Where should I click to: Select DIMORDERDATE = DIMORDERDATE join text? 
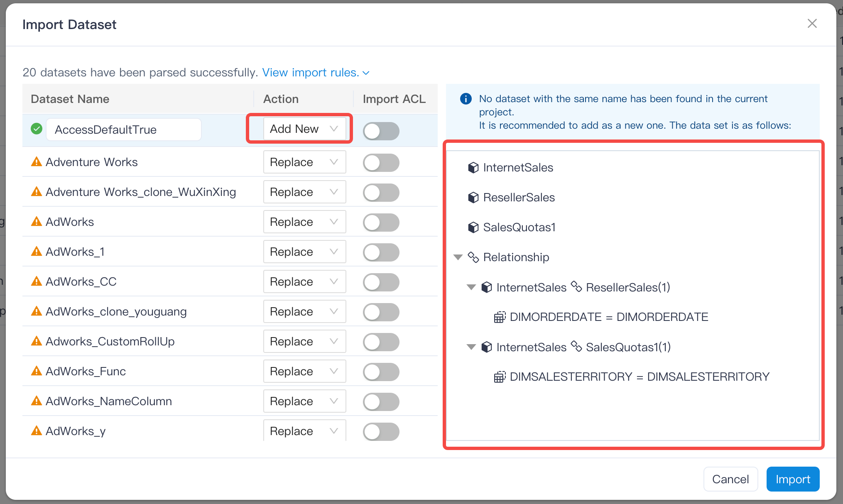point(609,317)
